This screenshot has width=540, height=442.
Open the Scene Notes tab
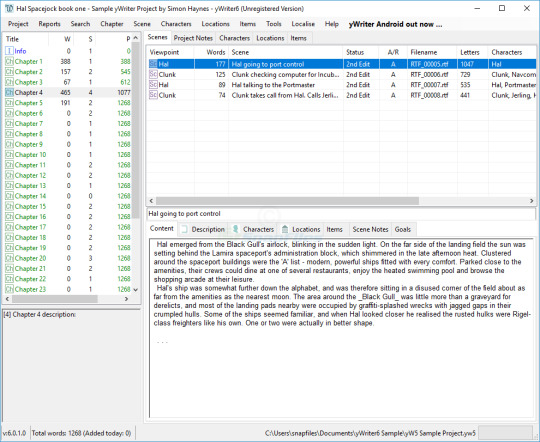click(x=370, y=229)
